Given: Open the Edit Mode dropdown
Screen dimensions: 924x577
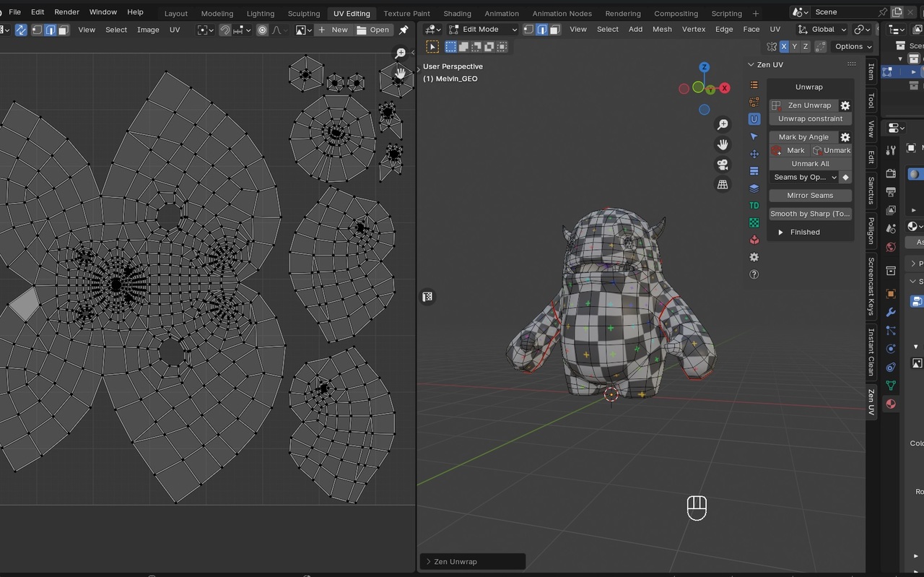Looking at the screenshot, I should pos(483,30).
